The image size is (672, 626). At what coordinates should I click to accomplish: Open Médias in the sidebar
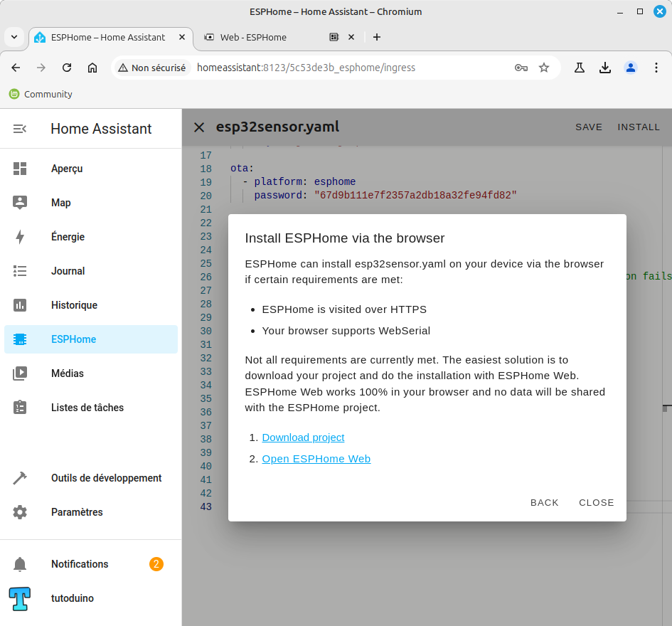91,373
